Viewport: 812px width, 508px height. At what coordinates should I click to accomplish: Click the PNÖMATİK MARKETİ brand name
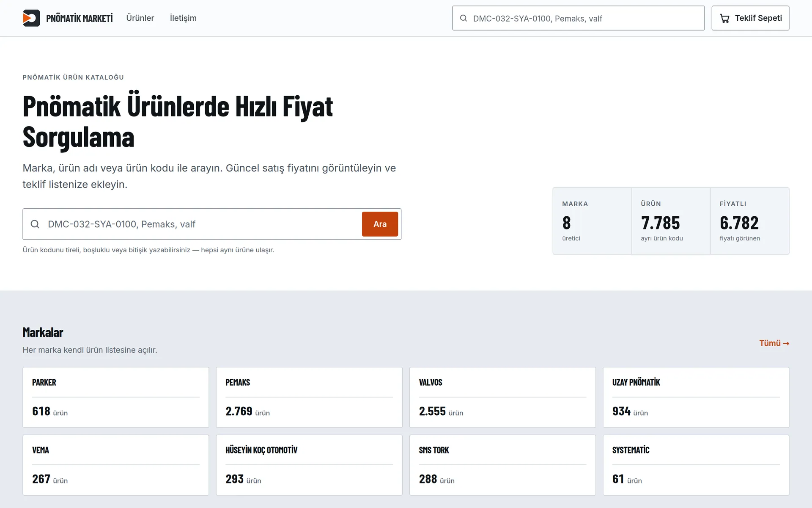[80, 18]
